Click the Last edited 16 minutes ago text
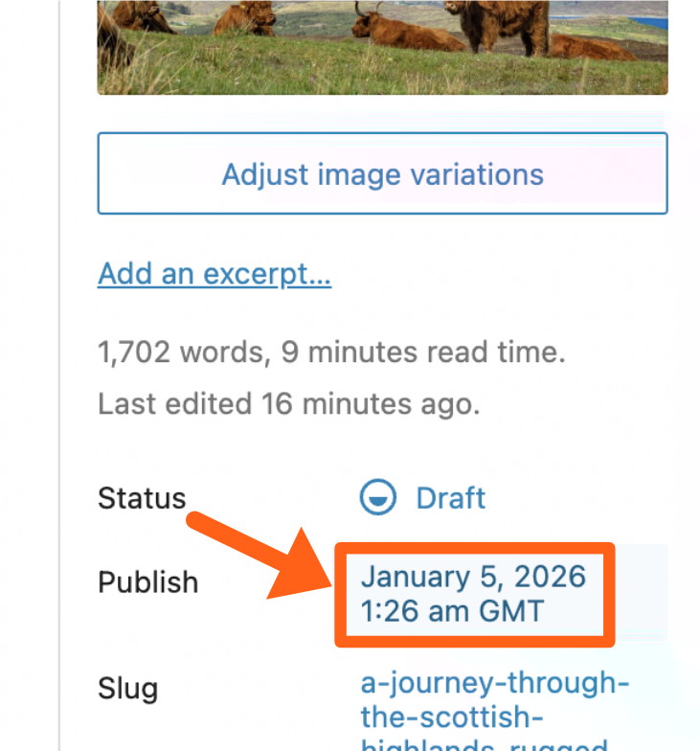 pyautogui.click(x=288, y=404)
